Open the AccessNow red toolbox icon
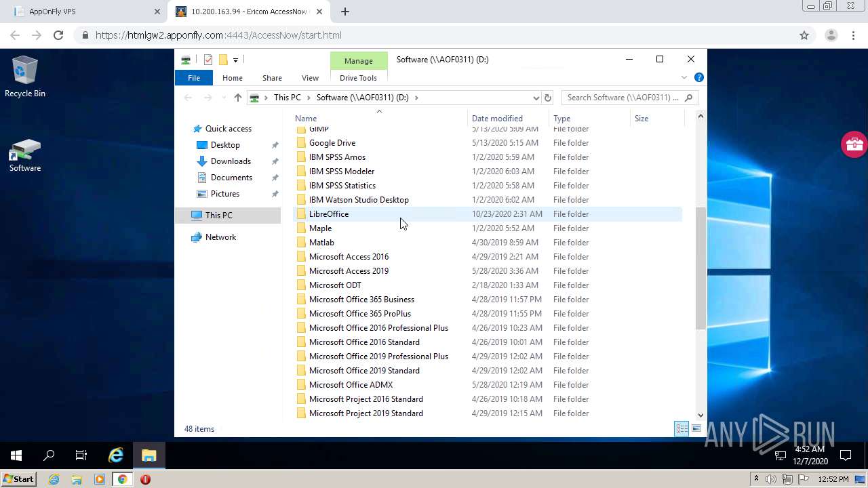The height and width of the screenshot is (488, 868). 854,144
